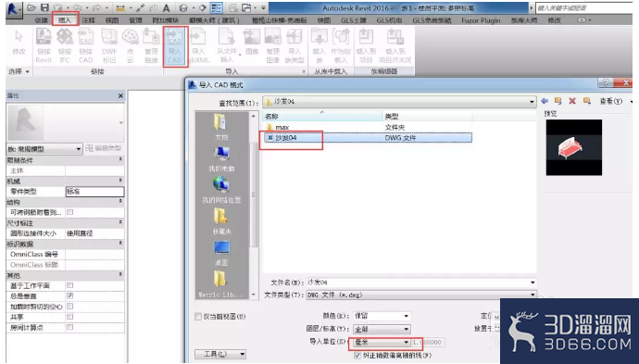Click the Documents shortcut in dialog places bar
The image size is (639, 364).
tap(221, 128)
